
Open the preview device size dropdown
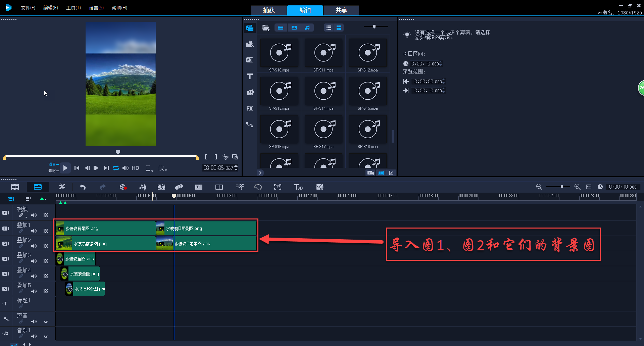click(149, 168)
